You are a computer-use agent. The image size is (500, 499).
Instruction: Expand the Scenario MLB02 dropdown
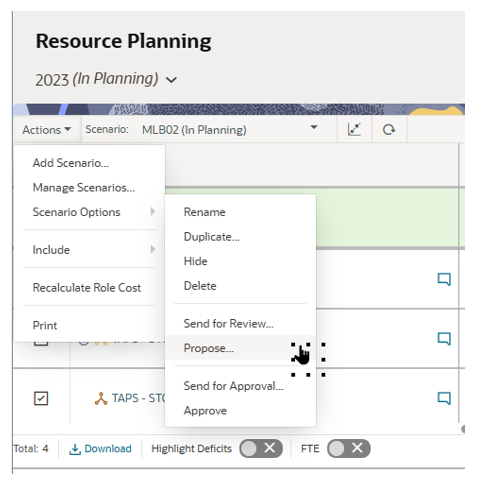pyautogui.click(x=314, y=128)
